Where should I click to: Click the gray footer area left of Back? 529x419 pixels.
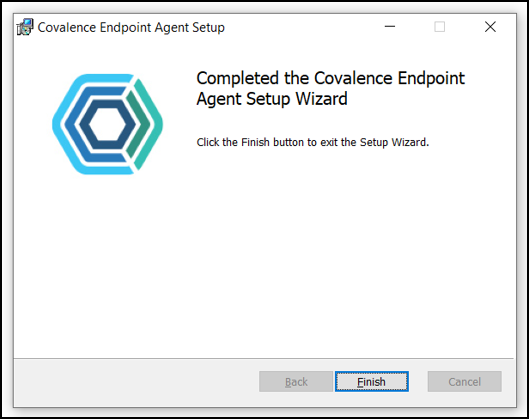(x=135, y=382)
